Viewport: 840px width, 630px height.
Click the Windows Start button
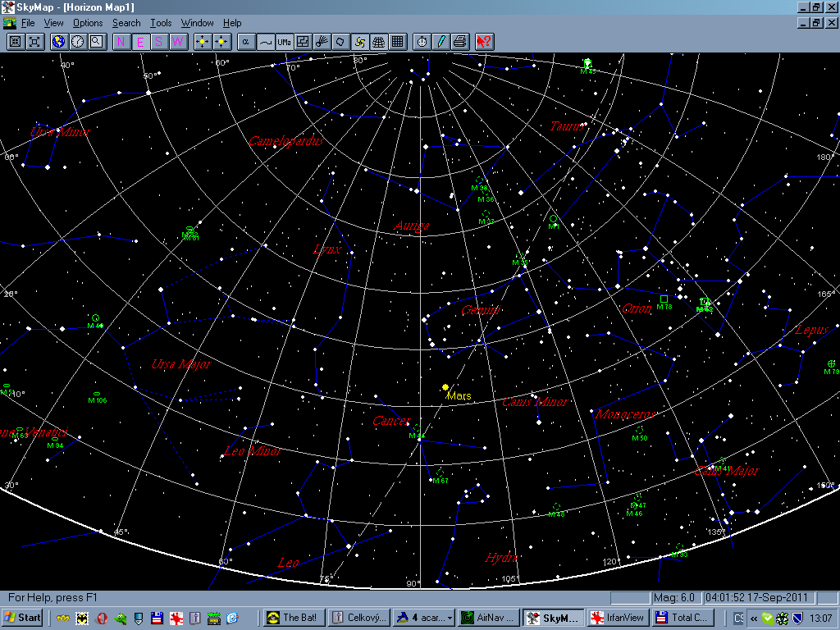click(x=22, y=618)
